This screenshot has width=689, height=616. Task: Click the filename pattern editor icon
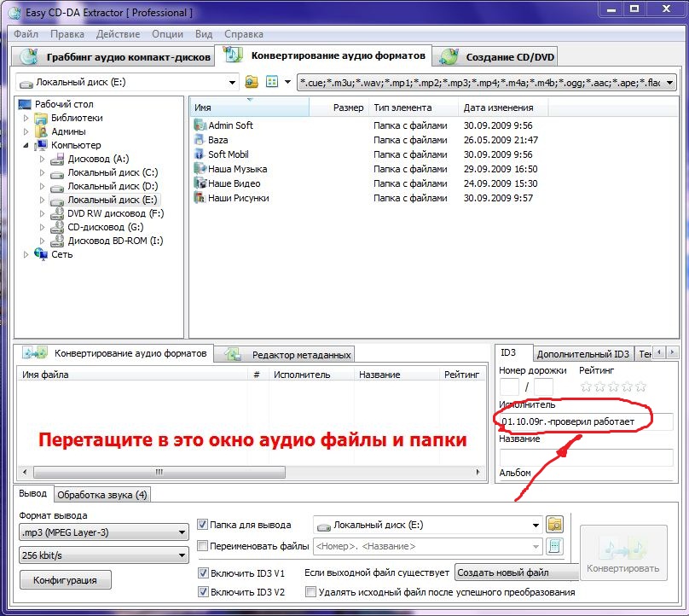click(x=554, y=546)
